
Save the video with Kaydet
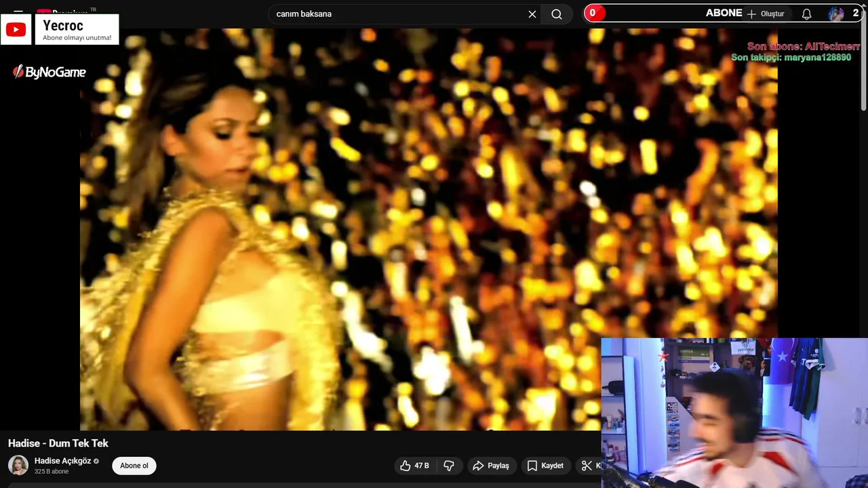coord(545,466)
